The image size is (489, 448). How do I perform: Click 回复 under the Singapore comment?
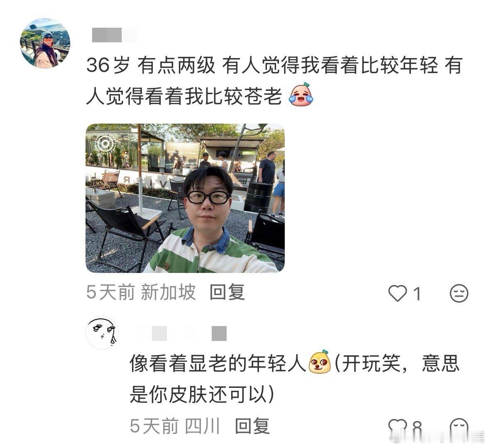pos(227,292)
